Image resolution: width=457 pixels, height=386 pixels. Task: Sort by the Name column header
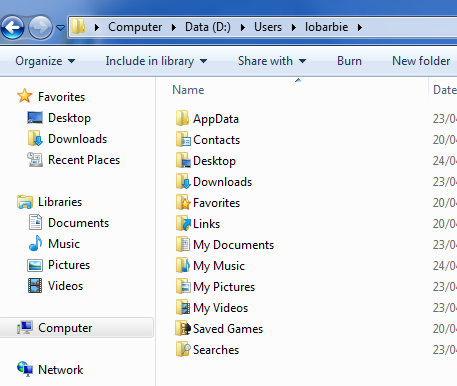pyautogui.click(x=188, y=90)
